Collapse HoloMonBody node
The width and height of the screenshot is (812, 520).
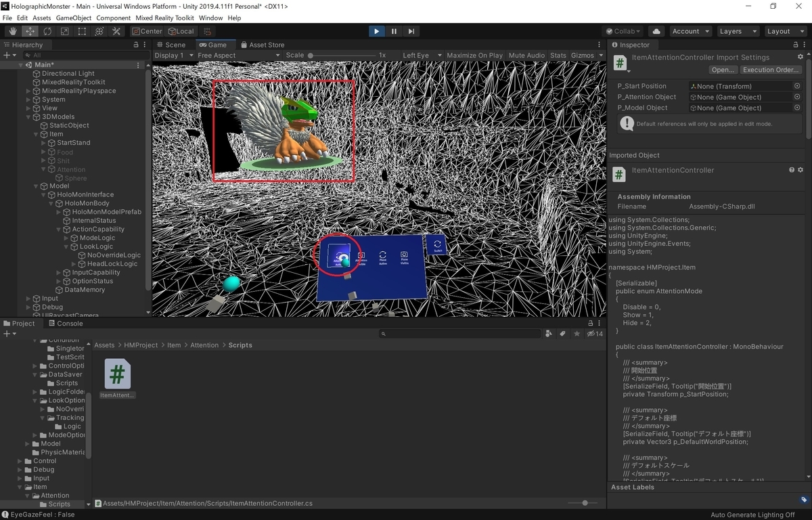(x=51, y=203)
